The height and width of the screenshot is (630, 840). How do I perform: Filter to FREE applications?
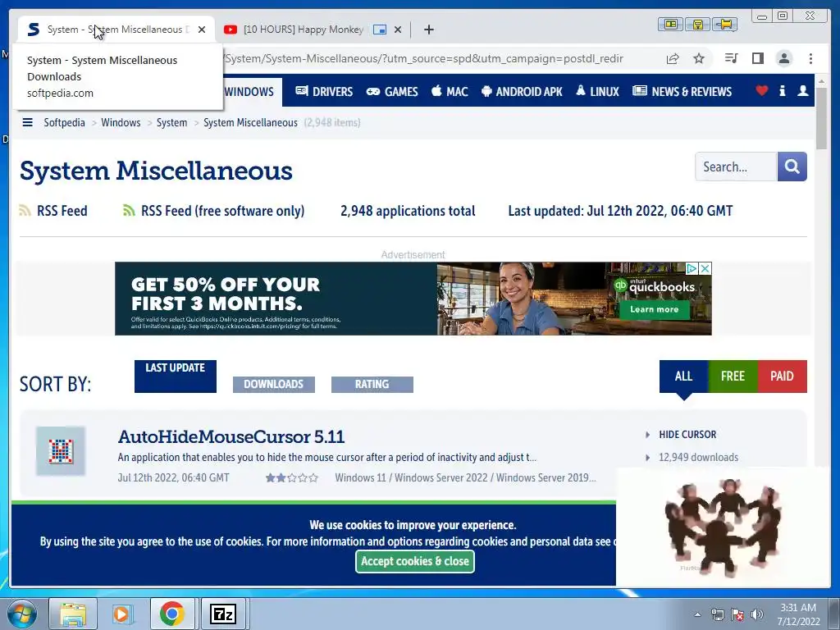click(x=733, y=376)
